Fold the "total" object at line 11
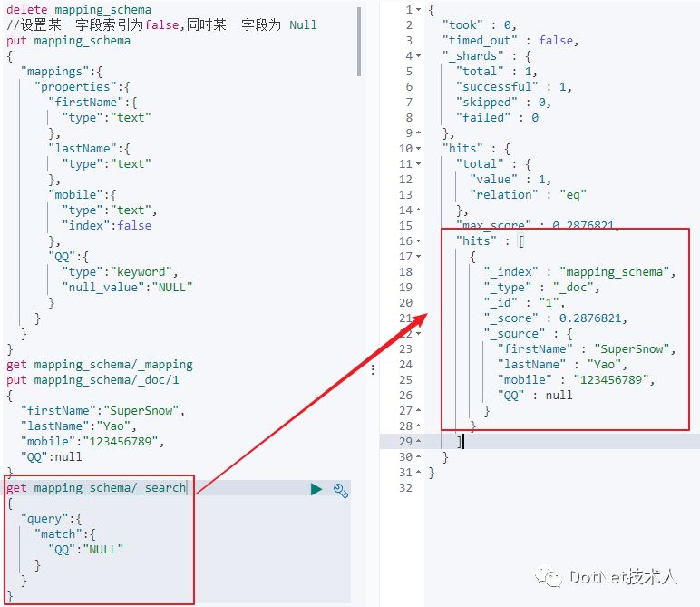700x607 pixels. [x=417, y=164]
